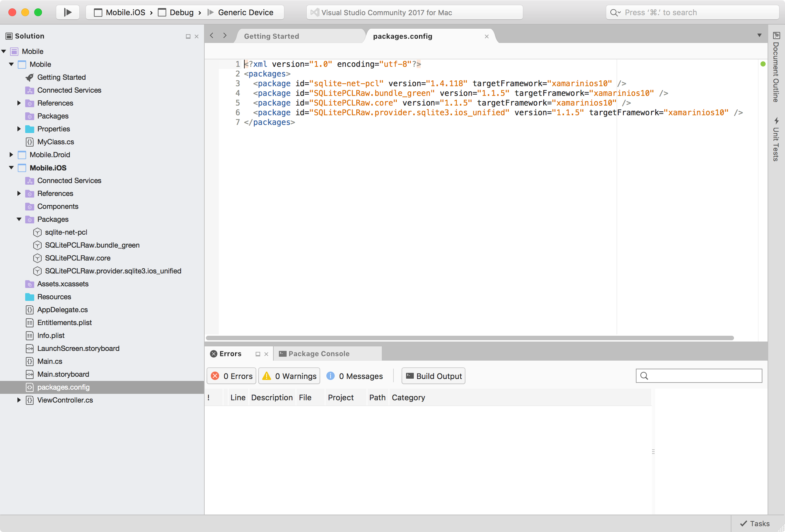Open the document tabs dropdown arrow
This screenshot has width=785, height=532.
pyautogui.click(x=759, y=36)
